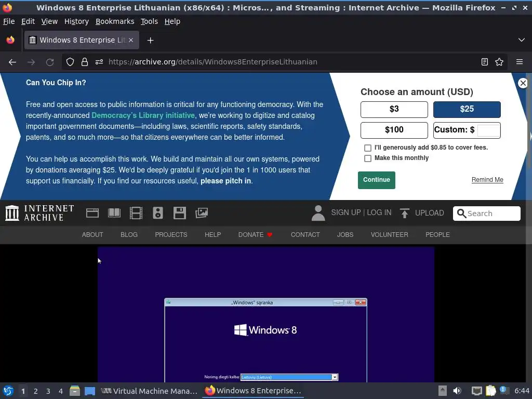Close the donation banner with X
Image resolution: width=532 pixels, height=399 pixels.
pos(523,83)
